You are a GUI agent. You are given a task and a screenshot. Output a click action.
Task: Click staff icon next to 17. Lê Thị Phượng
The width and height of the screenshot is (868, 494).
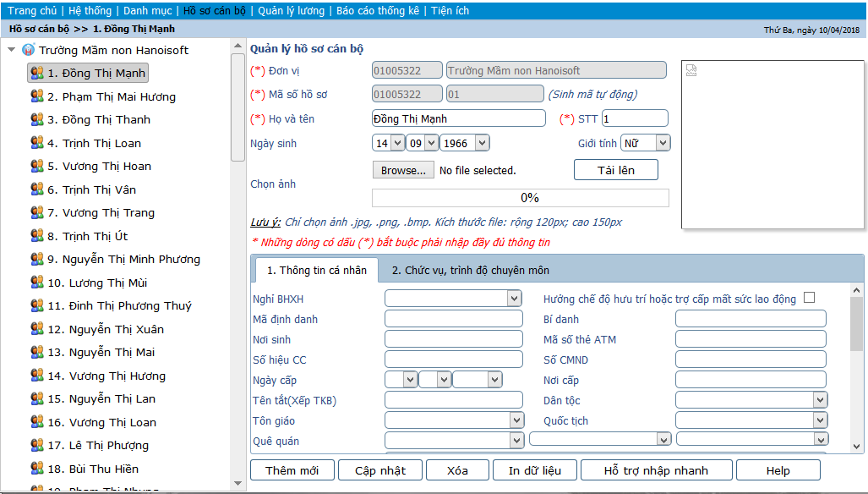(x=37, y=445)
